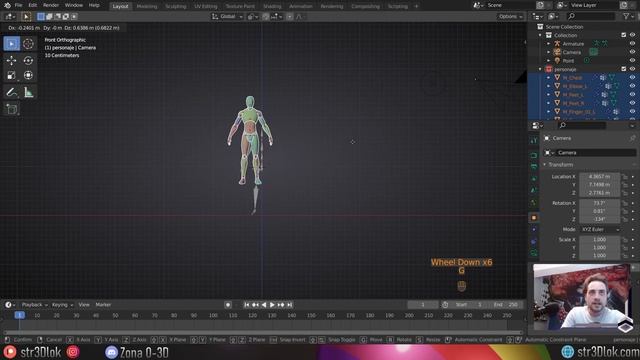Click the Outliner search field
Viewport: 640px width, 360px height.
pos(591,16)
